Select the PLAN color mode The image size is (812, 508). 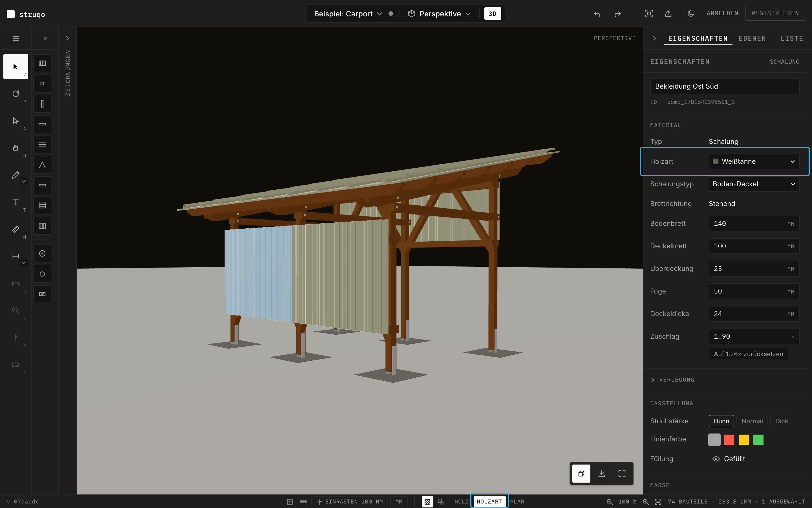click(x=517, y=502)
